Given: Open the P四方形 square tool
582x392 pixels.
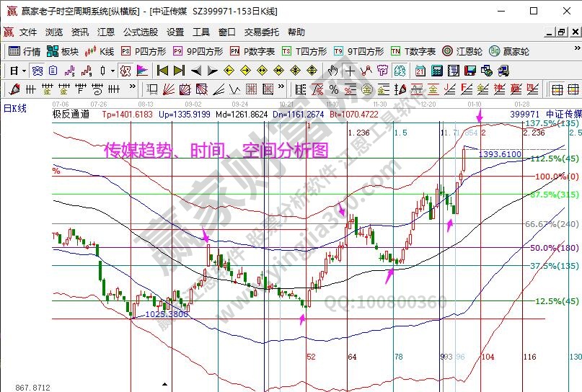Looking at the screenshot, I should 143,51.
